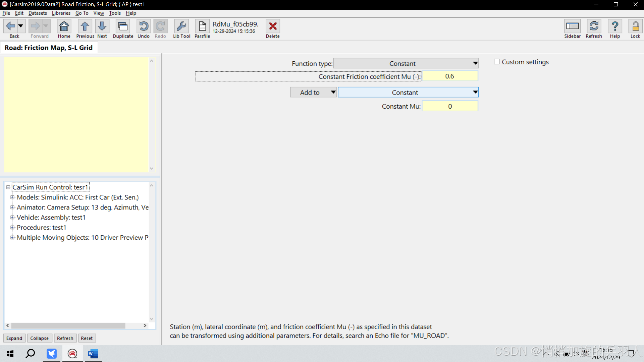Click the Duplicate dataset icon
Image resolution: width=644 pixels, height=362 pixels.
click(x=123, y=26)
